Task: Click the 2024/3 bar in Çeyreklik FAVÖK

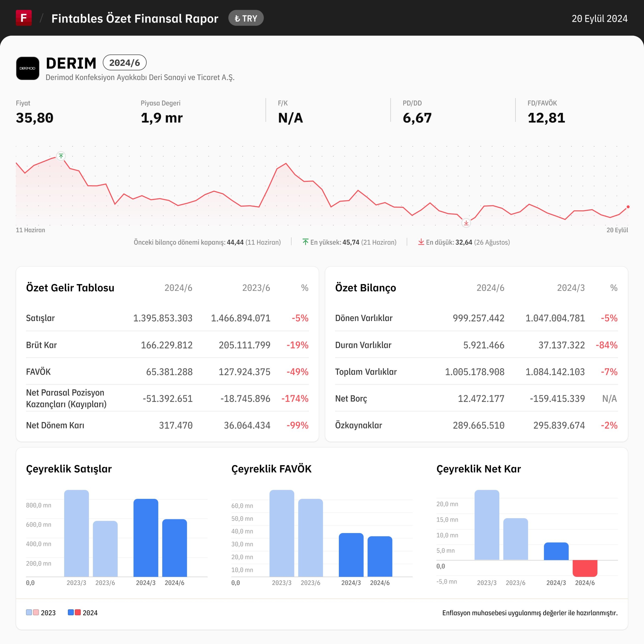Action: pyautogui.click(x=351, y=555)
